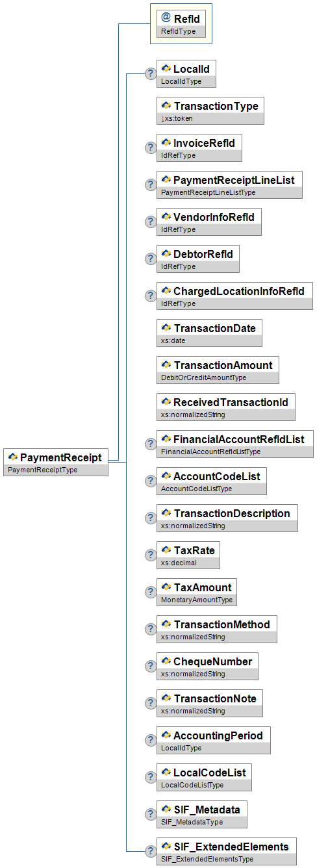Image resolution: width=328 pixels, height=868 pixels.
Task: Click the ChargedLocationInfoRefId element
Action: (234, 296)
